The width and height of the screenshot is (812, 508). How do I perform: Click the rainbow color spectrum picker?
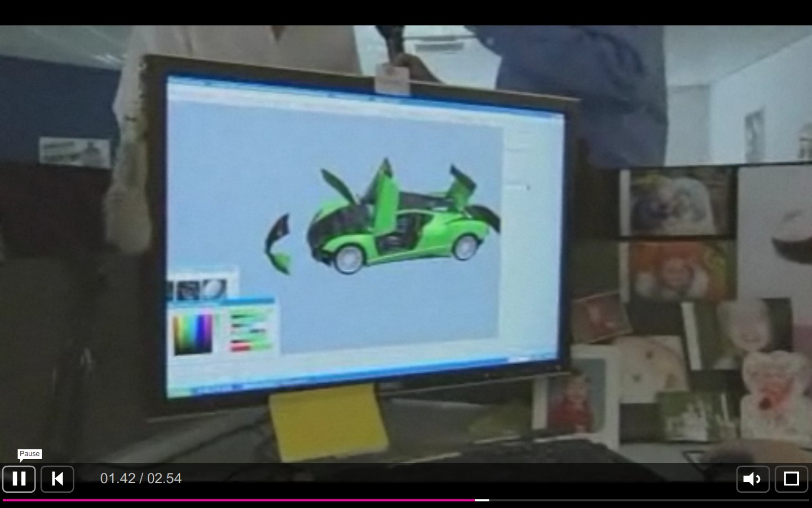tap(193, 333)
